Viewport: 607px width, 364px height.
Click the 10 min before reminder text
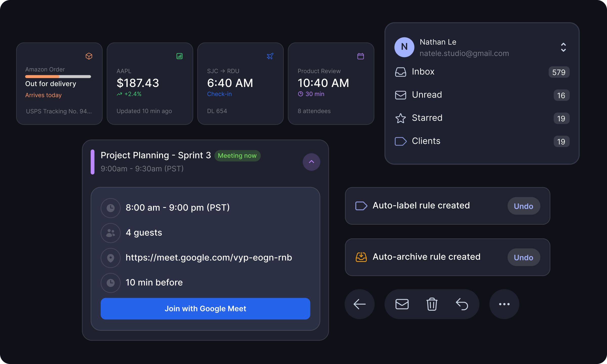click(154, 282)
